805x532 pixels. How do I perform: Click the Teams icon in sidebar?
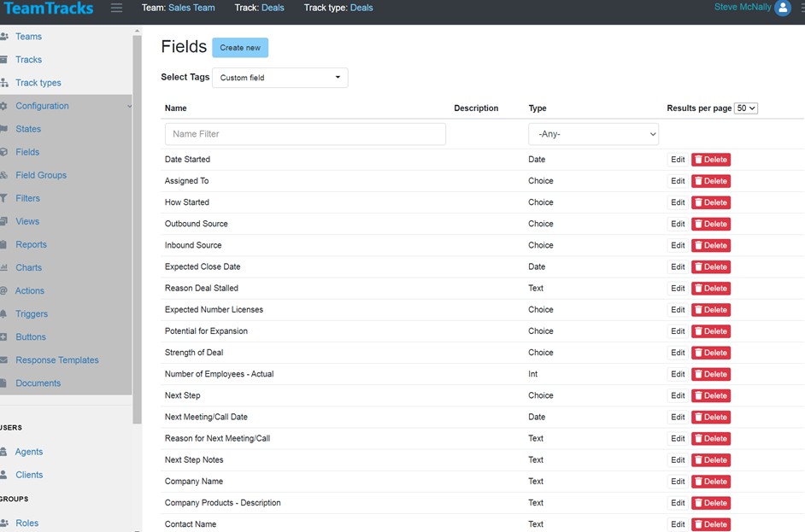coord(4,37)
